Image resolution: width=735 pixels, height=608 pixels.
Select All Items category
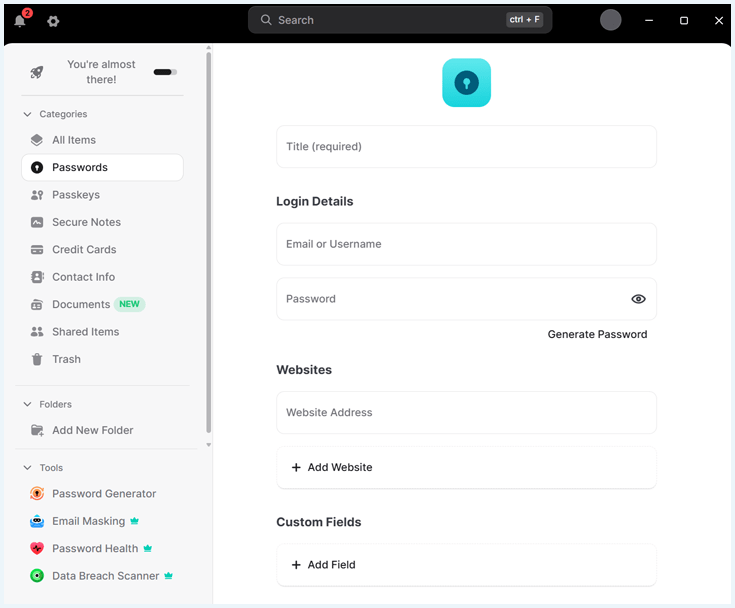point(102,140)
